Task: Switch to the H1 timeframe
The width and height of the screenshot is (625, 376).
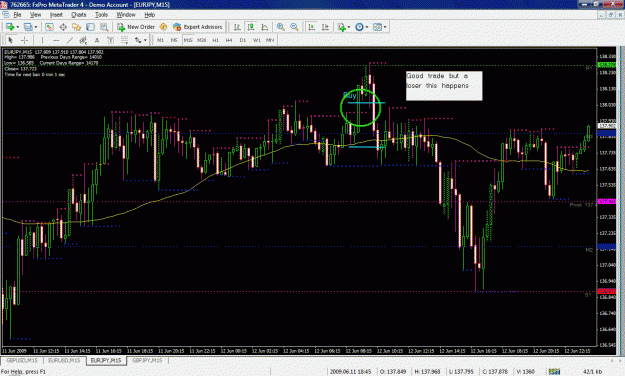Action: (216, 40)
